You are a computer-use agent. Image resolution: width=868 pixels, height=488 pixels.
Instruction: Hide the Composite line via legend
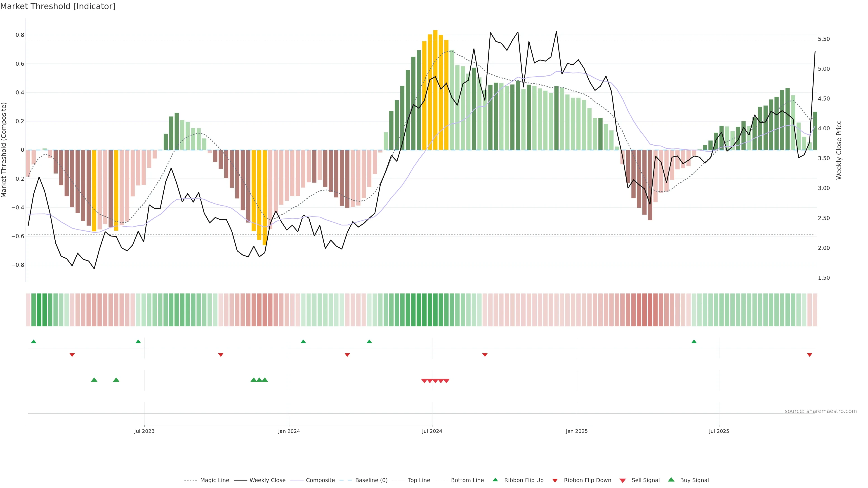[320, 480]
